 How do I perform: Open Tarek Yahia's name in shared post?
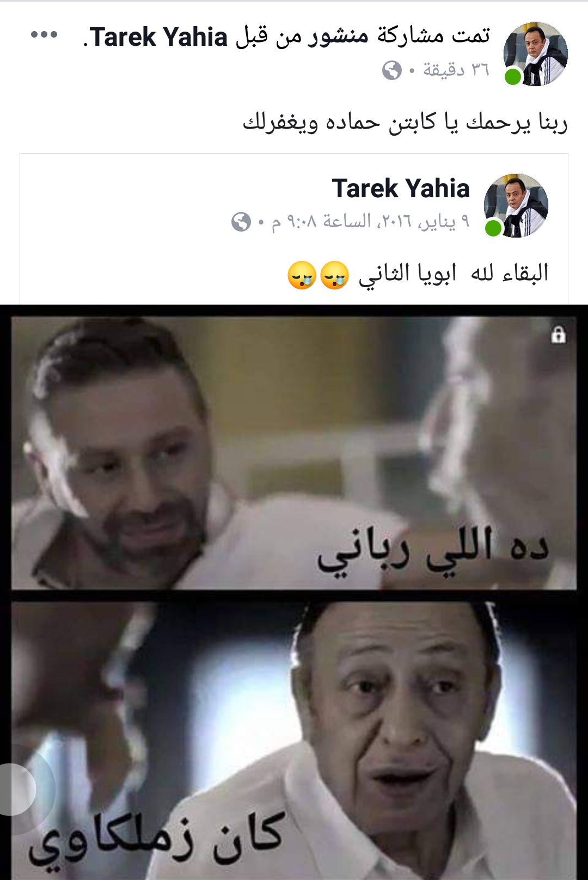(x=401, y=189)
